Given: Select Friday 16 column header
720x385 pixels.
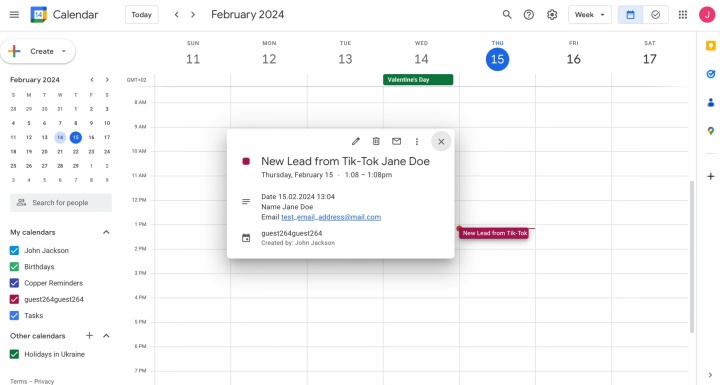Looking at the screenshot, I should click(x=574, y=54).
